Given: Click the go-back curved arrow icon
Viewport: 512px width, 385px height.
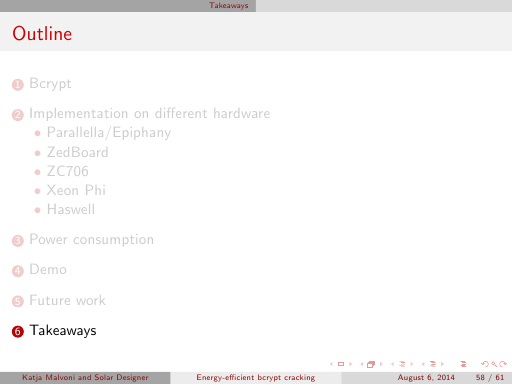Looking at the screenshot, I should (485, 364).
